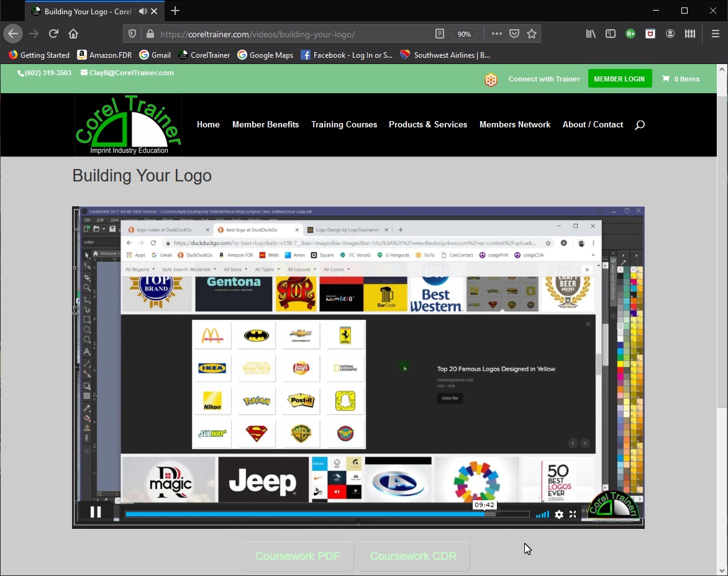This screenshot has width=728, height=576.
Task: Open the All Sizes dropdown in video
Action: coord(235,270)
